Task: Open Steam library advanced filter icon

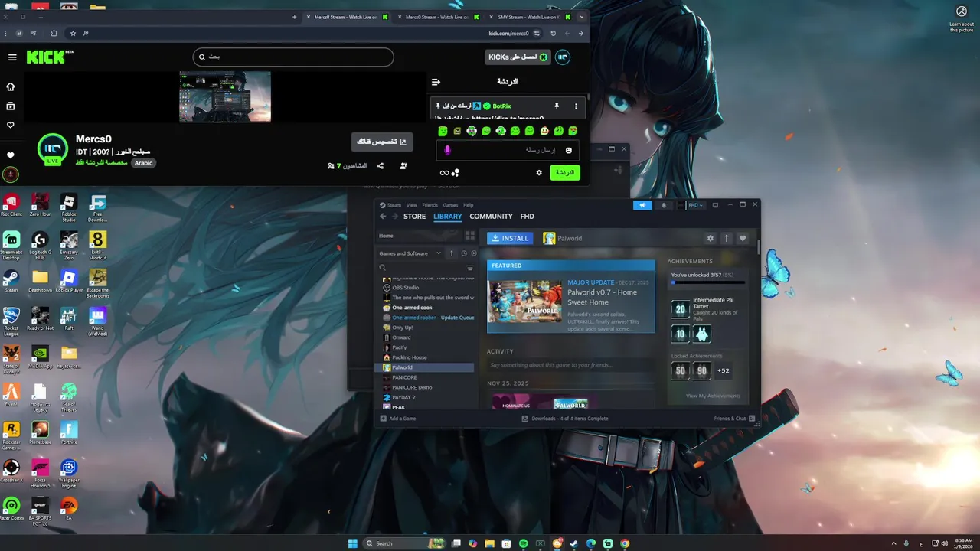Action: 470,268
